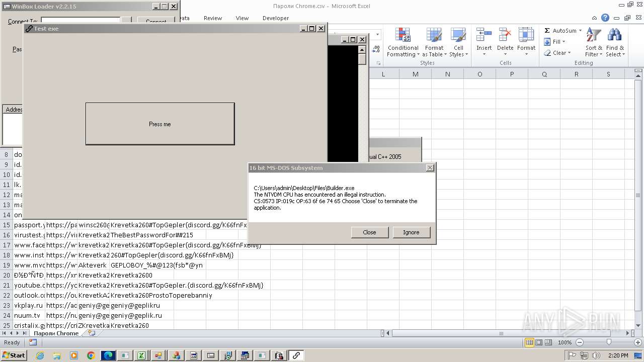The image size is (644, 362).
Task: Switch to Page Break Preview view
Action: click(x=548, y=342)
